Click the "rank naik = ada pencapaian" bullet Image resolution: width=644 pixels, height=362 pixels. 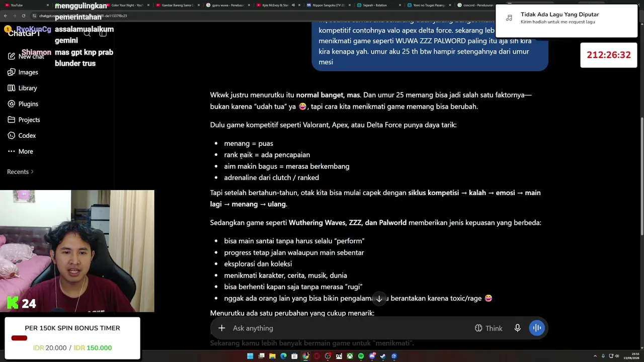(267, 155)
